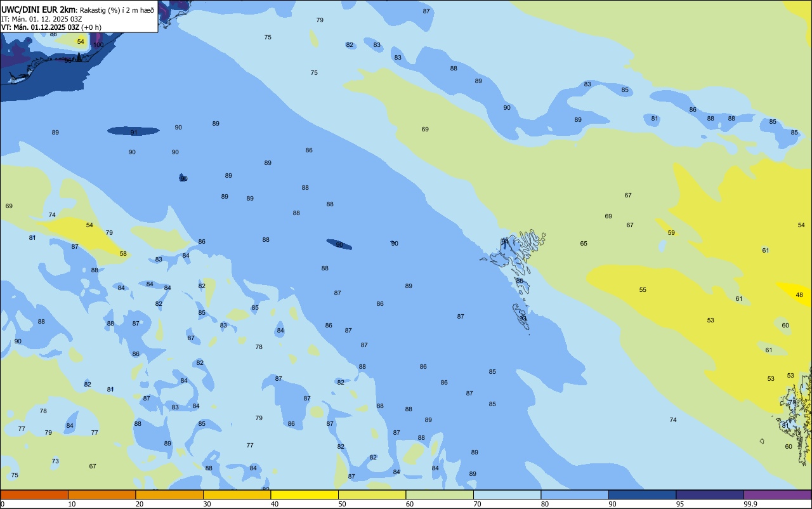
Task: Click the "UWC/DINI EUR 2km" title text
Action: pos(39,10)
